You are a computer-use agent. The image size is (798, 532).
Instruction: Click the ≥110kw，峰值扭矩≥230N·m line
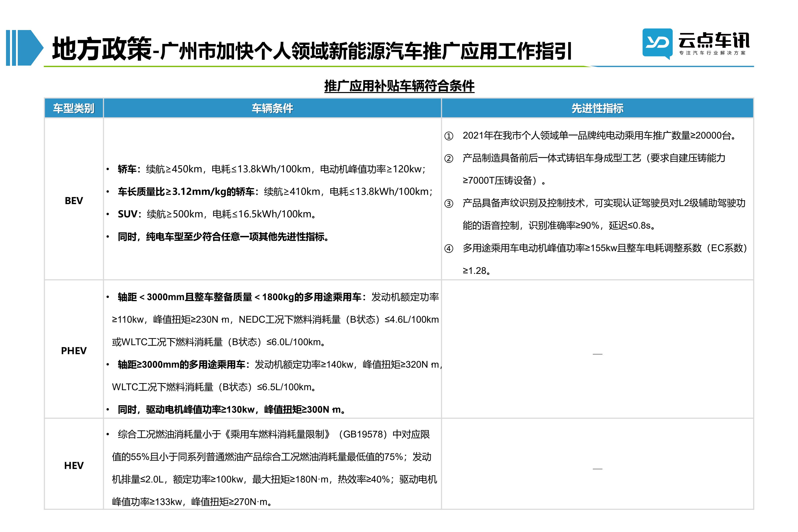click(x=275, y=320)
